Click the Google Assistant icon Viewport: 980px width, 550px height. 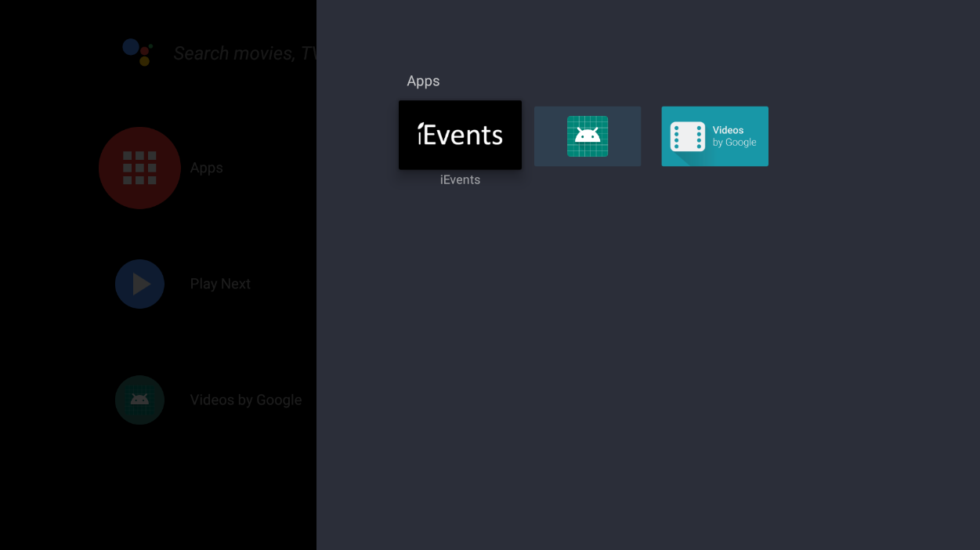(137, 52)
